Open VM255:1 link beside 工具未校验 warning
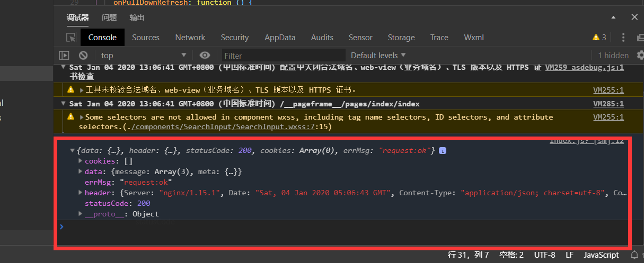This screenshot has height=263, width=644. (x=608, y=90)
